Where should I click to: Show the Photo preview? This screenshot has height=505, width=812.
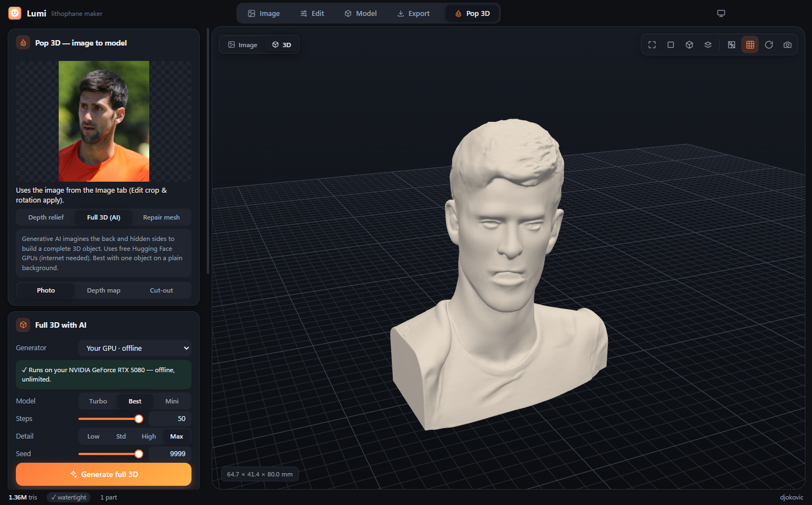(46, 290)
